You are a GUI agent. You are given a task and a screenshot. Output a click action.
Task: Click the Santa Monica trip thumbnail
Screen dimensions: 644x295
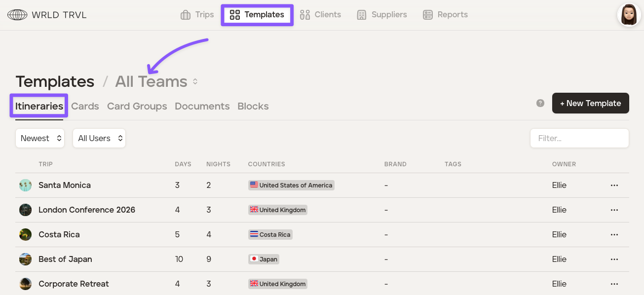tap(25, 185)
